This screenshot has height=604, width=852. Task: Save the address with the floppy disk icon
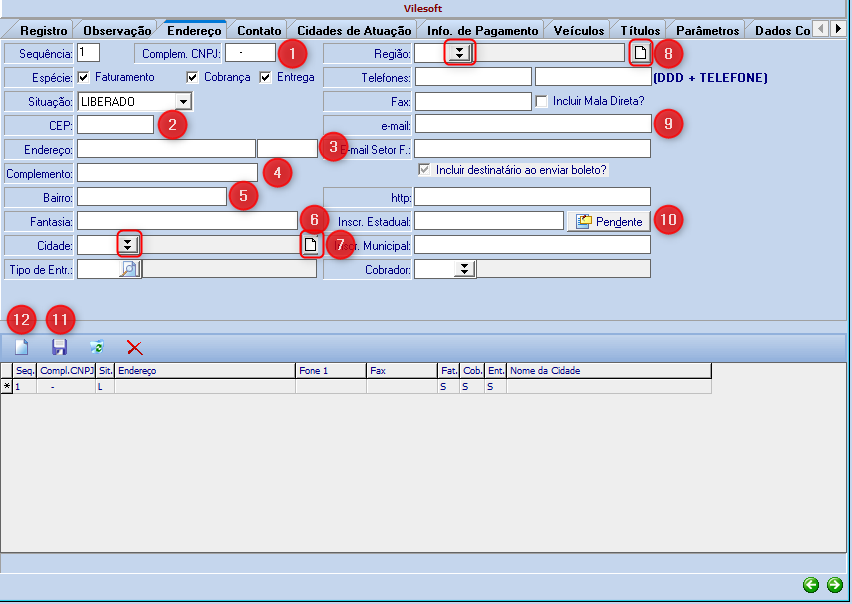point(59,348)
